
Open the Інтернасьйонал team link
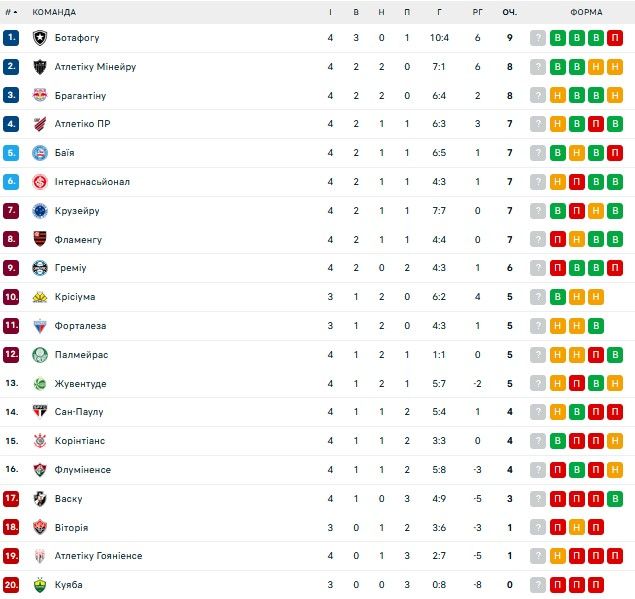point(92,182)
